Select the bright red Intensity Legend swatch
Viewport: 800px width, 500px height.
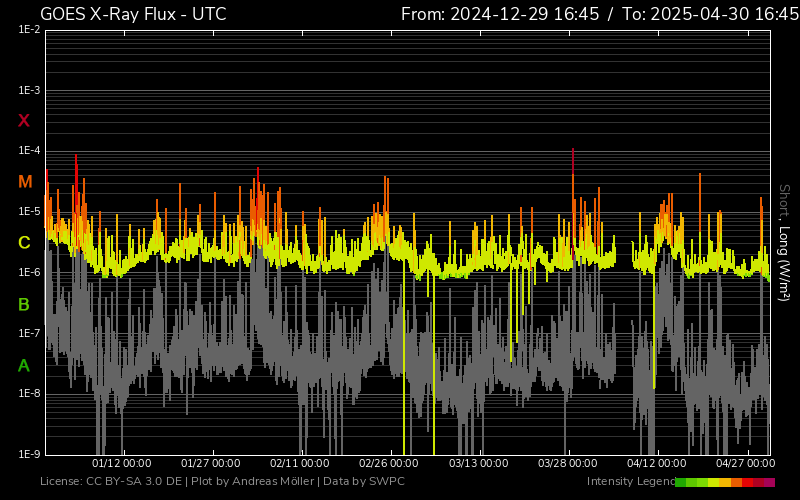click(x=747, y=482)
